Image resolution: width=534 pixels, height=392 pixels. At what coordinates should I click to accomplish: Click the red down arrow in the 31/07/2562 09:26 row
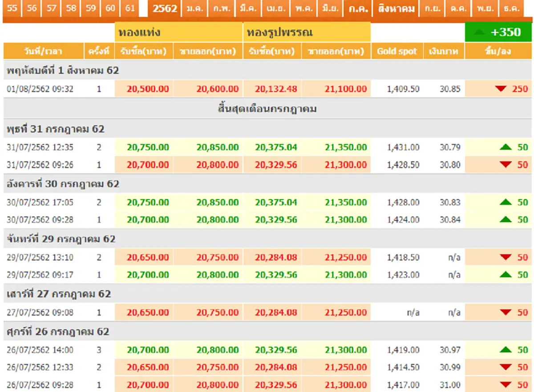coord(506,165)
